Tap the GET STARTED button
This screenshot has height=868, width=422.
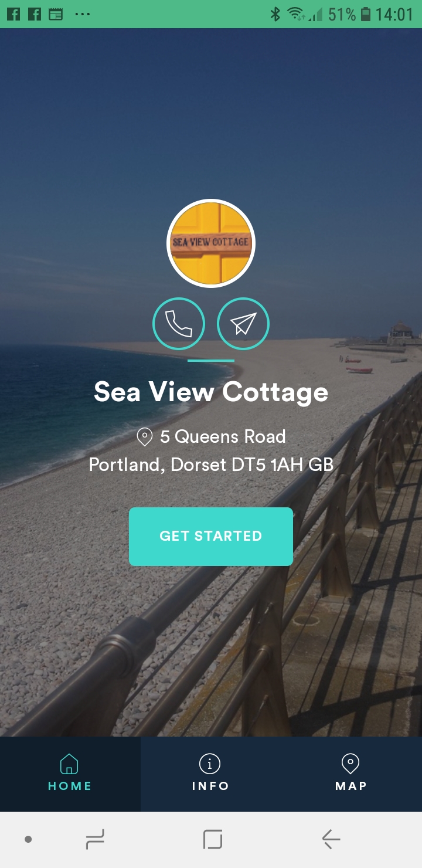[211, 536]
